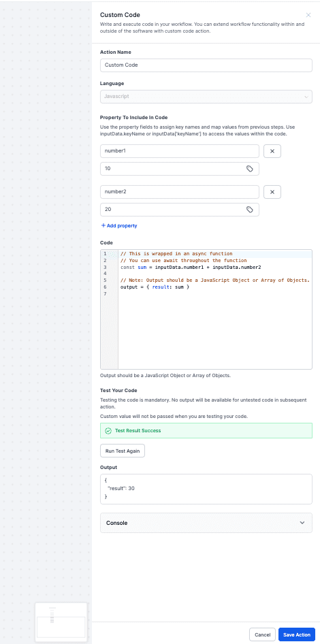Viewport: 320px width, 644px height.
Task: Click the Test Result Success check icon
Action: coord(108,431)
